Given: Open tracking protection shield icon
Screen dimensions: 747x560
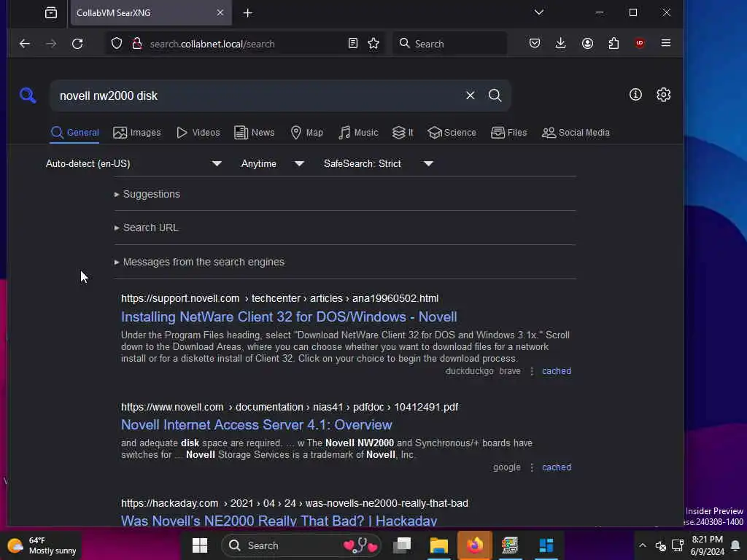Looking at the screenshot, I should 117,43.
